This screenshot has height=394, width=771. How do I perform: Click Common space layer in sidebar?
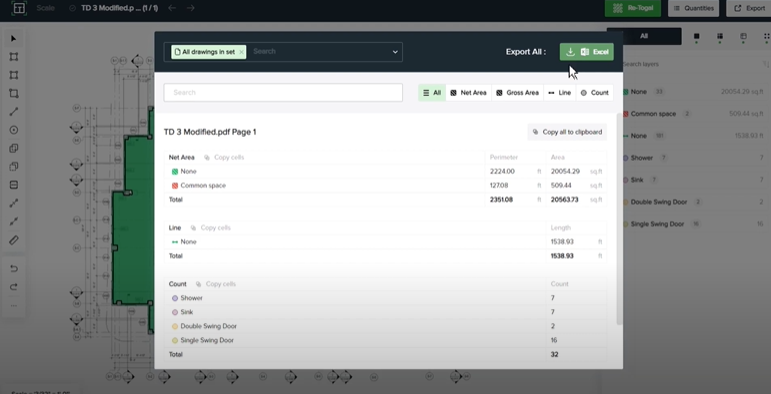[693, 114]
